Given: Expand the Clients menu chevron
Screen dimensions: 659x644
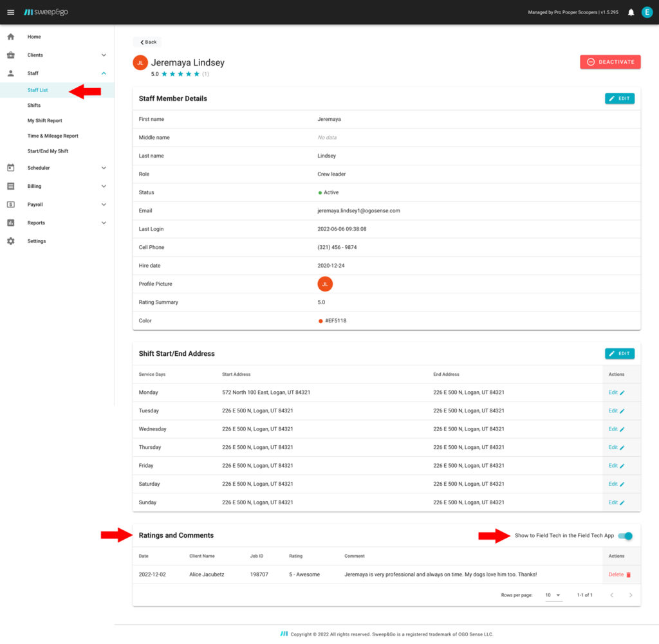Looking at the screenshot, I should click(x=104, y=55).
